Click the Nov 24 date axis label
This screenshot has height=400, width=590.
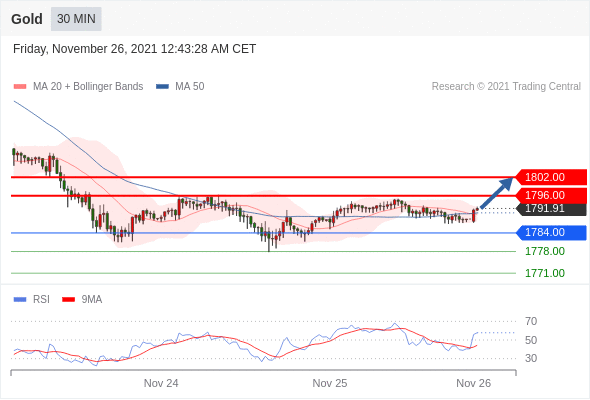click(x=161, y=383)
